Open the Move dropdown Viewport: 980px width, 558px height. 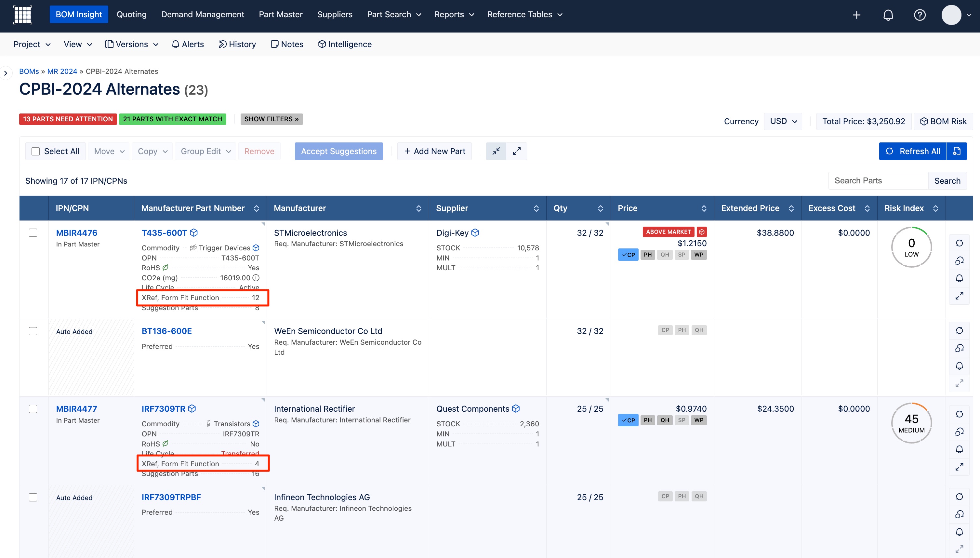[109, 152]
